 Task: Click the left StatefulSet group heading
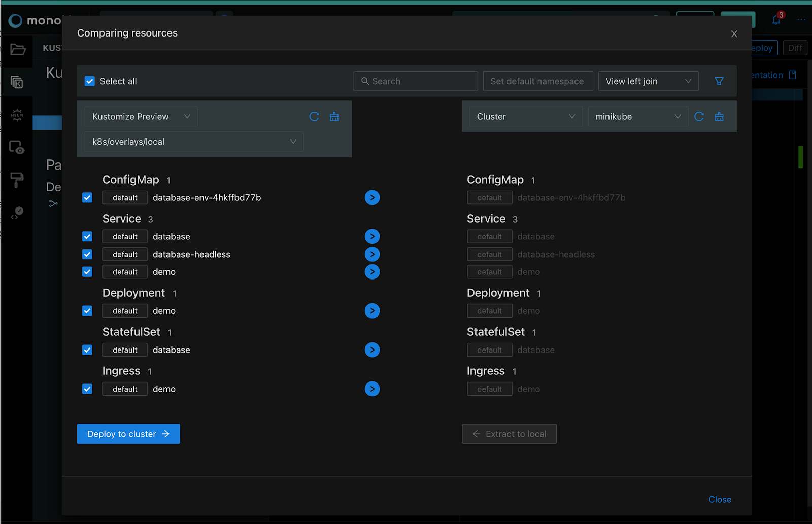click(131, 332)
